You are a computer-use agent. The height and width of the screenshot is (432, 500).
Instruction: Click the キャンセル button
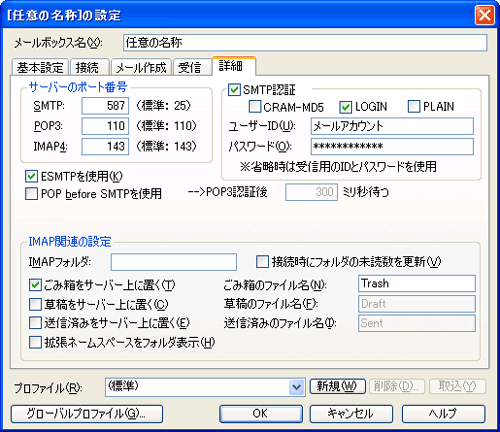point(351,414)
